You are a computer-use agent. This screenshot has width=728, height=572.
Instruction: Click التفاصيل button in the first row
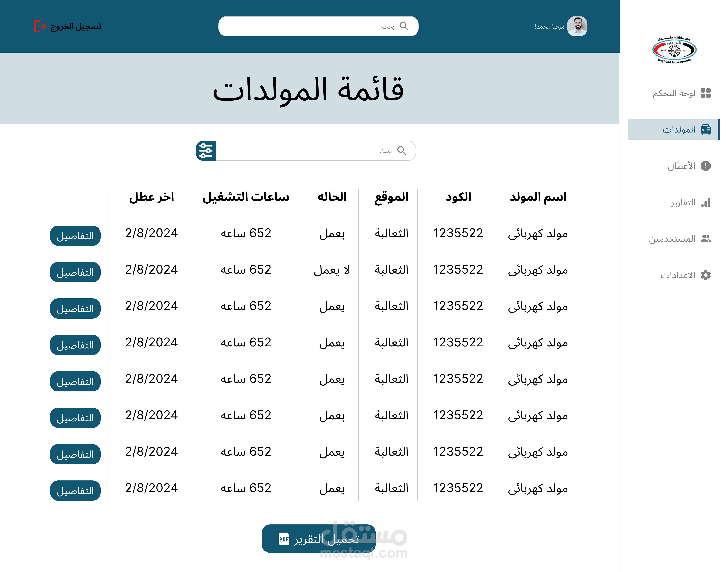[75, 236]
